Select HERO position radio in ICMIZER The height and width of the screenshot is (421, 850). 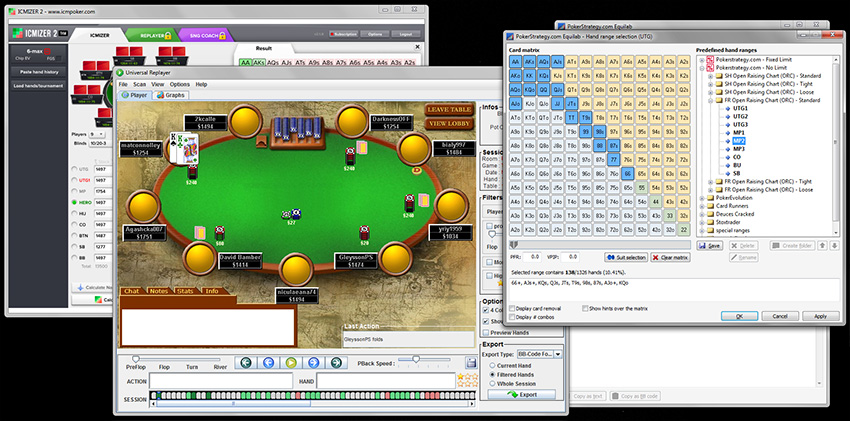pos(74,202)
